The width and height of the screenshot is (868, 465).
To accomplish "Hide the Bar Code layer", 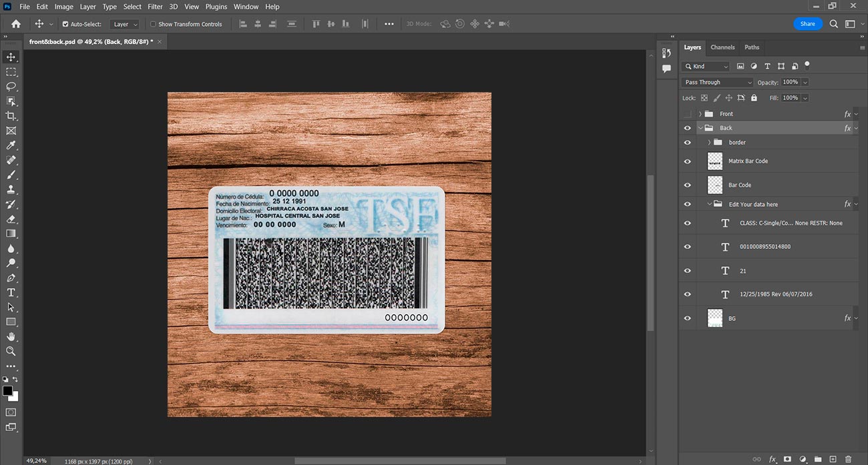I will point(688,185).
